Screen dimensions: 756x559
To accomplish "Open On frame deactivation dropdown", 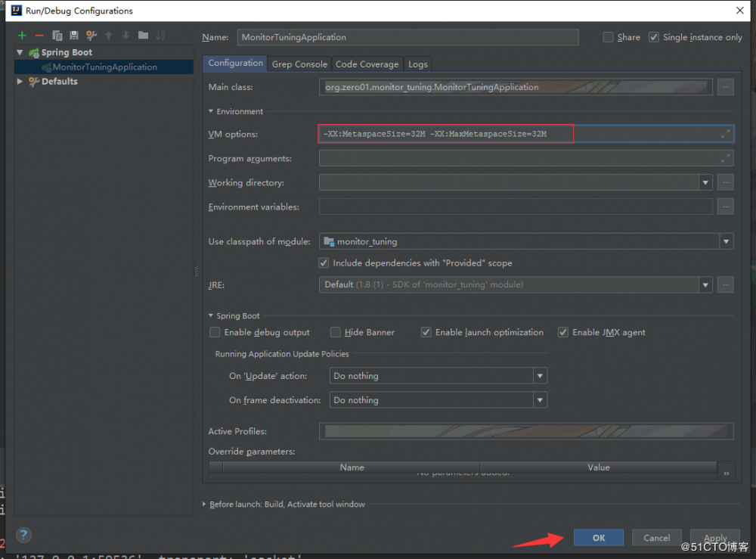I will (540, 400).
